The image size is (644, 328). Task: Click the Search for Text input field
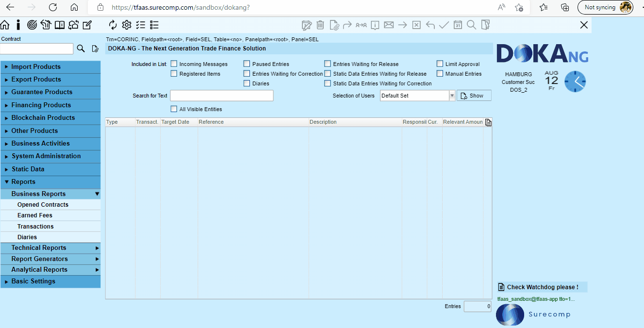pos(222,96)
